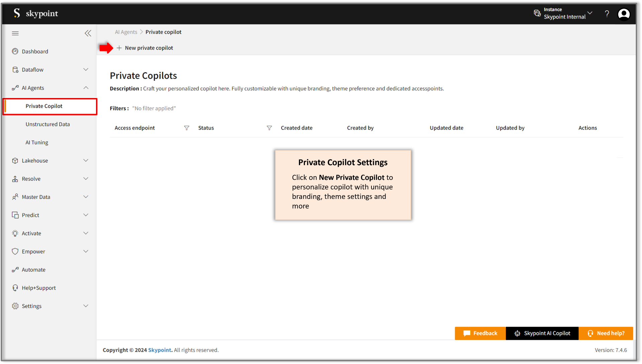Expand the Empower menu chevron
Screen dimensions: 642x364
86,251
